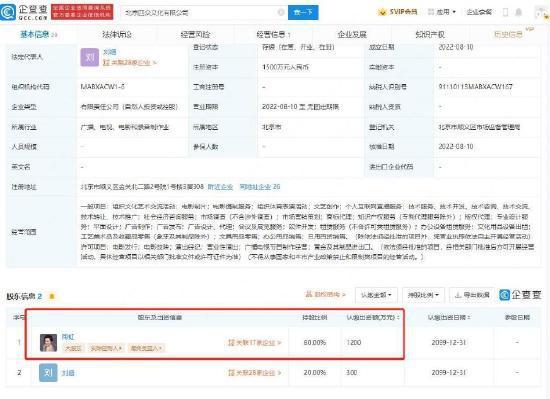Click the 所属地区 value 北京市

coord(271,127)
